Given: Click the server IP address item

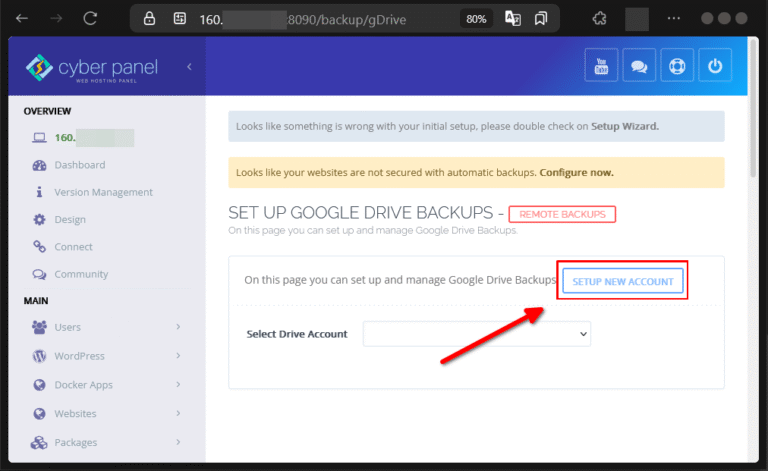Looking at the screenshot, I should 94,138.
